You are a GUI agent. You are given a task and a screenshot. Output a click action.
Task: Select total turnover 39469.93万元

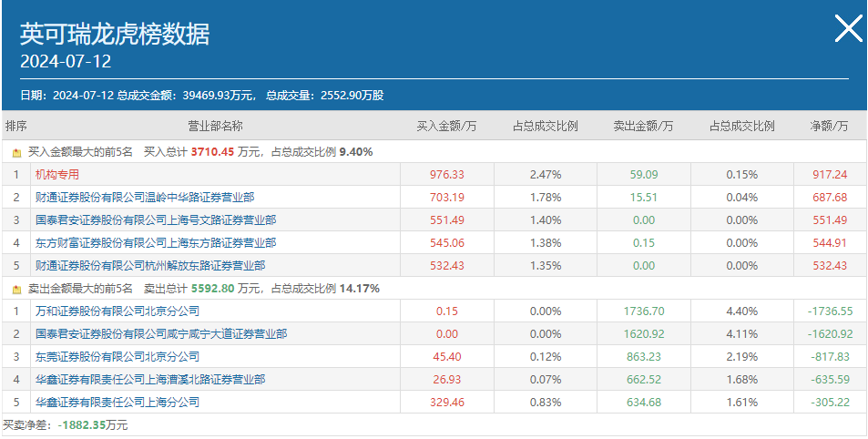(217, 96)
